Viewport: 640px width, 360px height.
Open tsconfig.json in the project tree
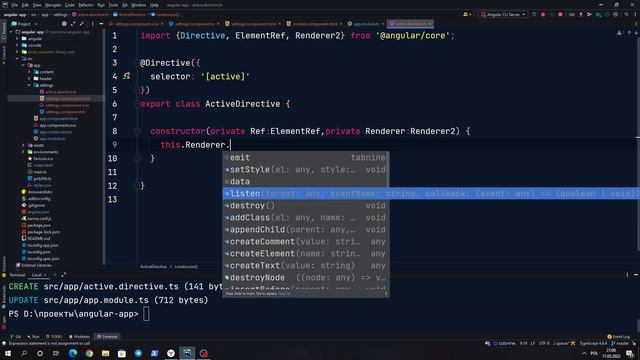[x=39, y=252]
